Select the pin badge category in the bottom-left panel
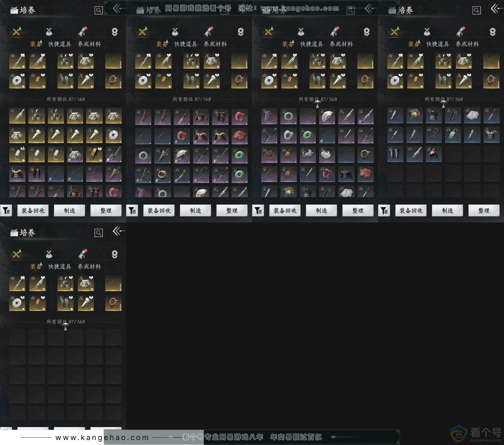The height and width of the screenshot is (445, 504). (x=115, y=254)
